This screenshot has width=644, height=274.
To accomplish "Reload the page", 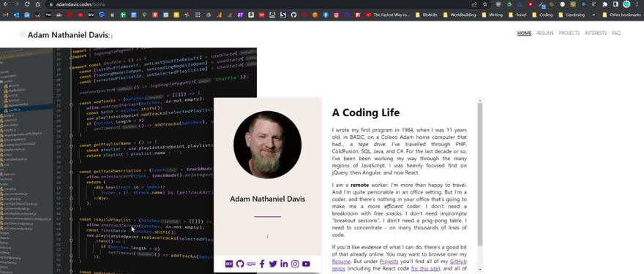I will pyautogui.click(x=27, y=4).
